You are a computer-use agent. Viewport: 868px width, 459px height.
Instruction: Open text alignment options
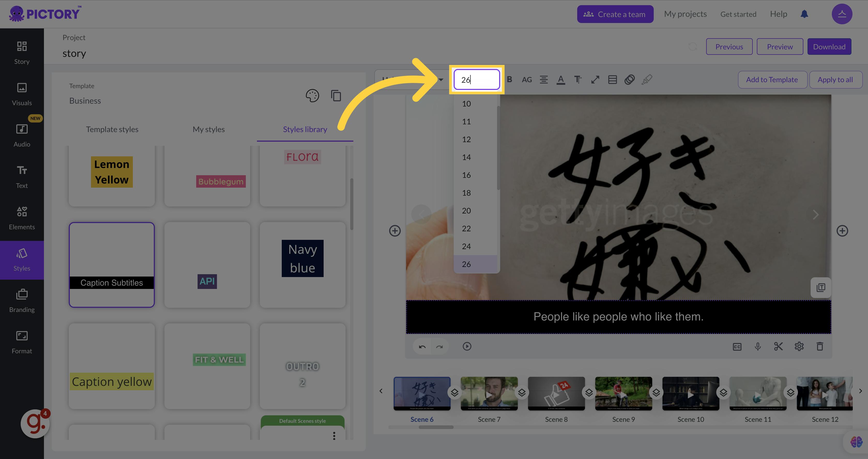[544, 80]
